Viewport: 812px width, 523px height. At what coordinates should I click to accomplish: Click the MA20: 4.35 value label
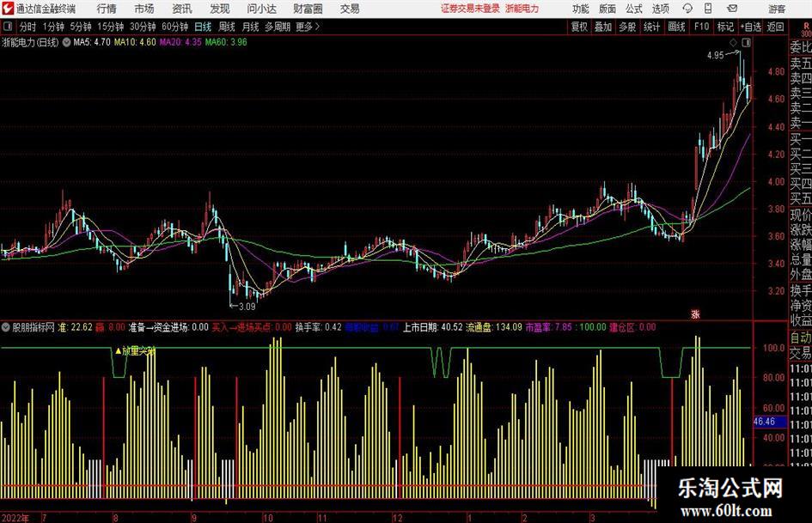pos(180,42)
